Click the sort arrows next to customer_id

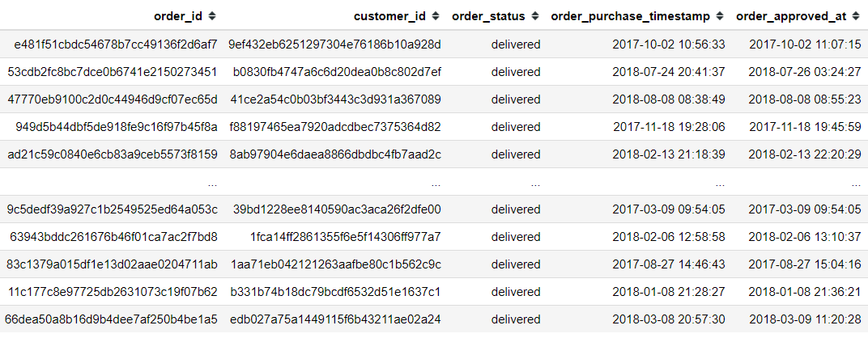pos(436,16)
